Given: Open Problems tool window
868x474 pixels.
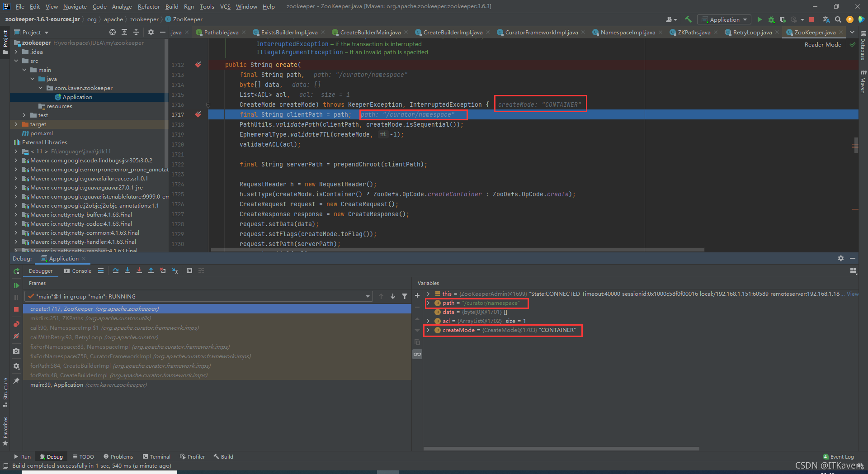Looking at the screenshot, I should tap(118, 457).
